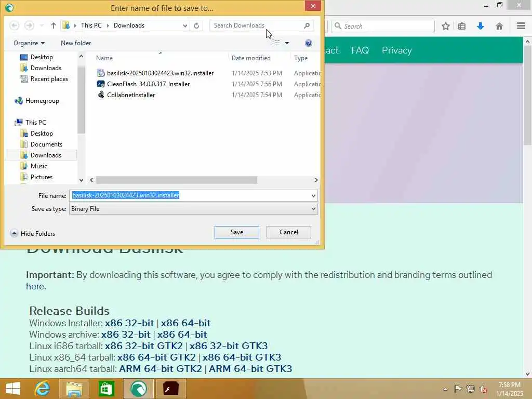Image resolution: width=532 pixels, height=399 pixels.
Task: Open the recent locations dropdown arrow
Action: pos(42,26)
